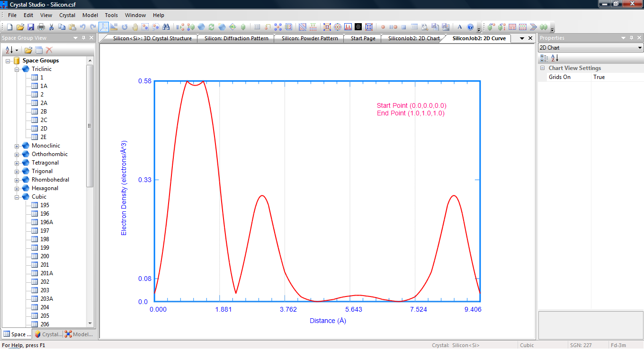Image resolution: width=644 pixels, height=349 pixels.
Task: Click the Print toolbar icon
Action: click(41, 27)
